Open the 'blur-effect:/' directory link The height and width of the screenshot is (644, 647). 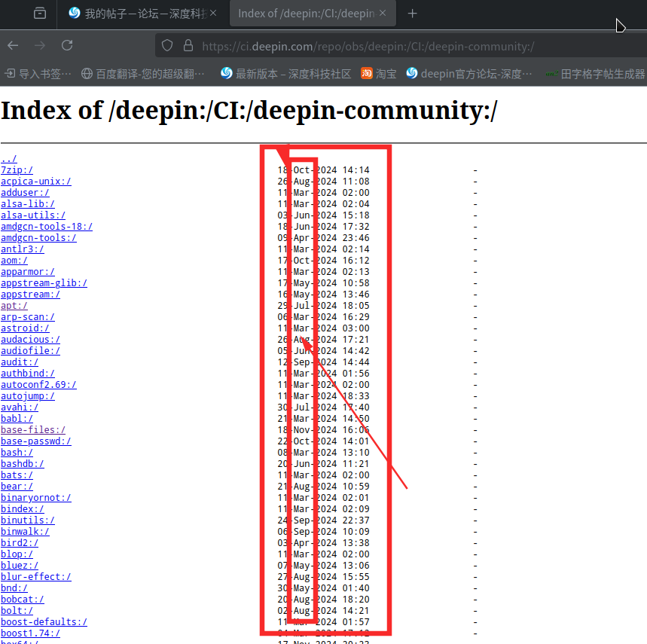36,577
